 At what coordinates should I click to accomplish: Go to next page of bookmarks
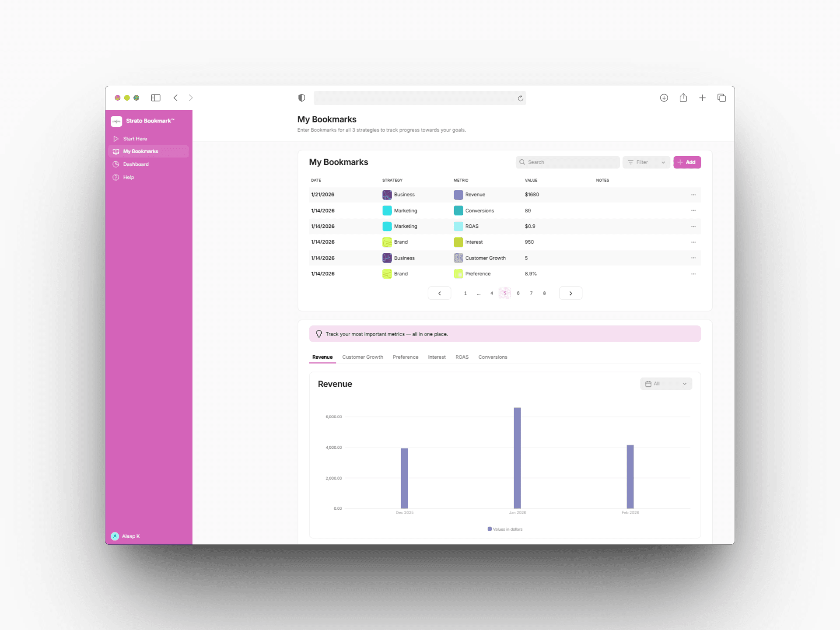tap(570, 294)
